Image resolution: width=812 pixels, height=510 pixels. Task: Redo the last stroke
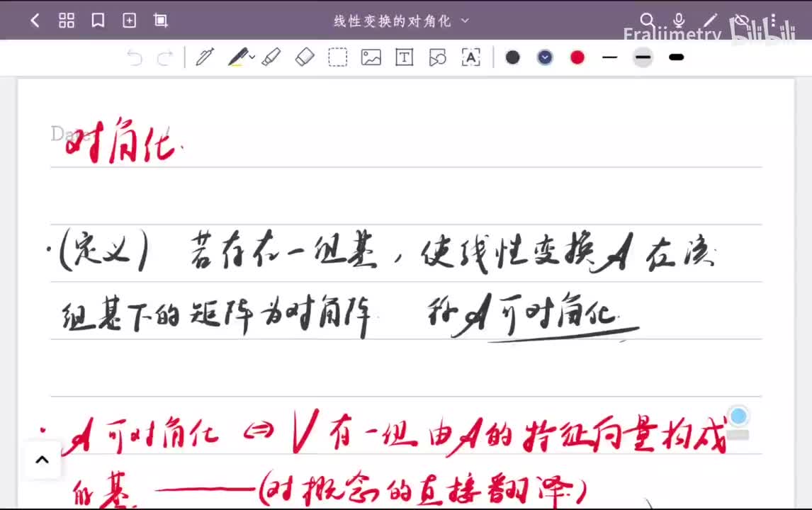[164, 57]
